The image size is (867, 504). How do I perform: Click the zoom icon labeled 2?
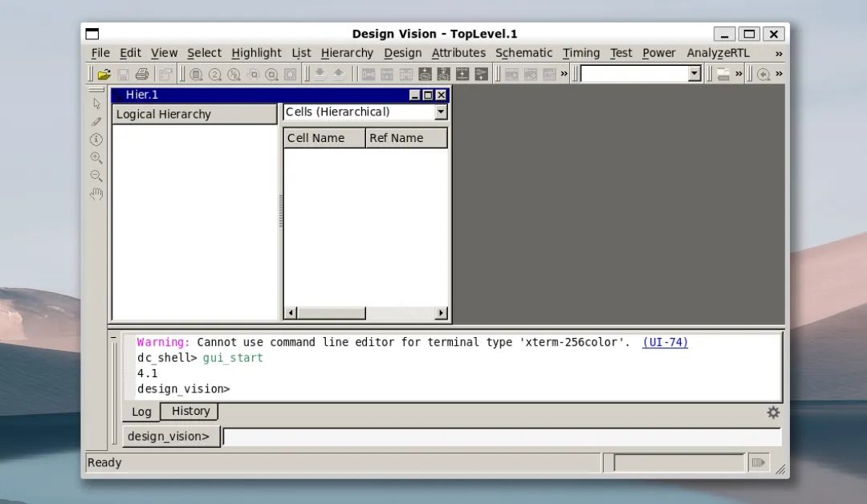pos(215,74)
